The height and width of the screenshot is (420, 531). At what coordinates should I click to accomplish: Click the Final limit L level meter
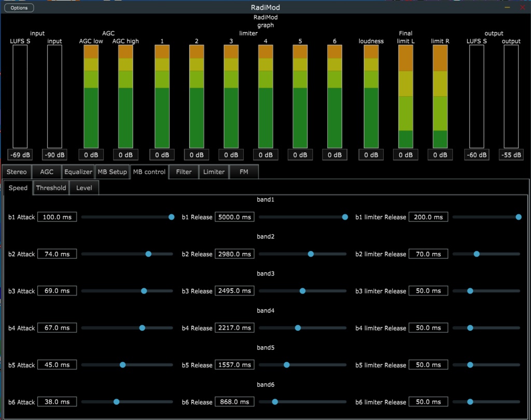click(406, 96)
